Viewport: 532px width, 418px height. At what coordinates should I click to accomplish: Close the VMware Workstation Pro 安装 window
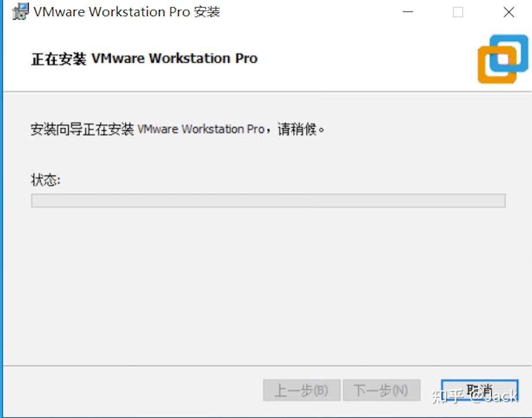click(x=508, y=12)
